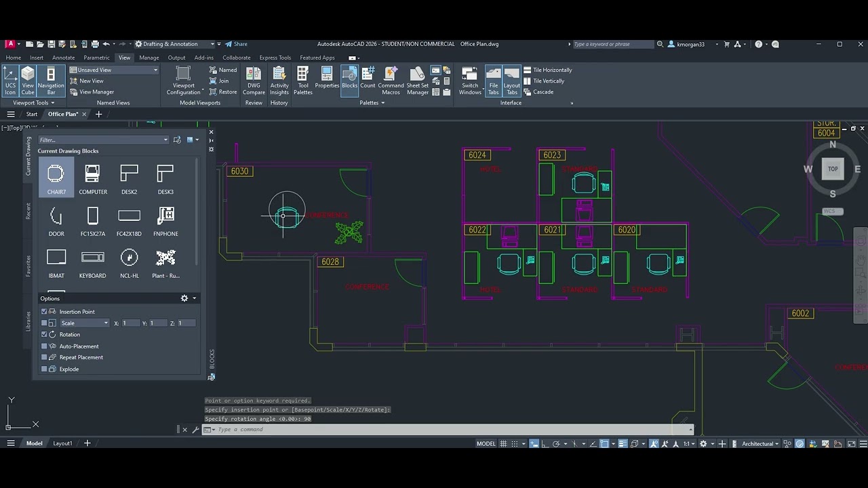The image size is (868, 488).
Task: Open the Architectural units dropdown
Action: pyautogui.click(x=760, y=444)
